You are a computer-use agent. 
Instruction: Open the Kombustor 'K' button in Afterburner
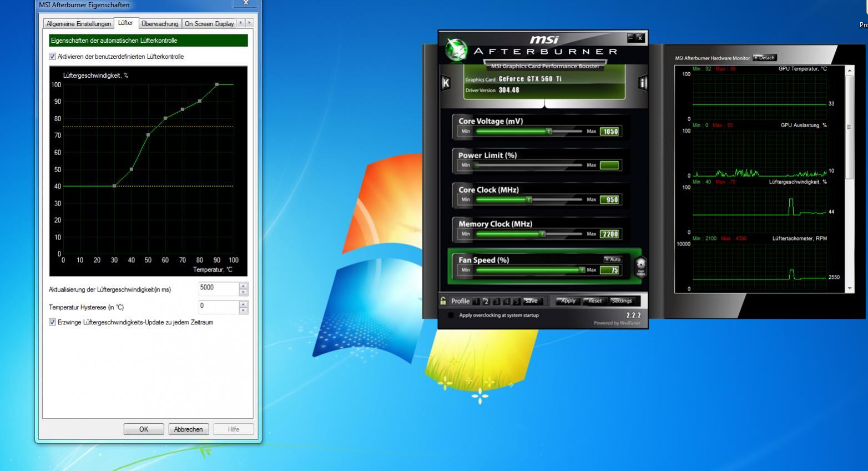click(x=445, y=83)
